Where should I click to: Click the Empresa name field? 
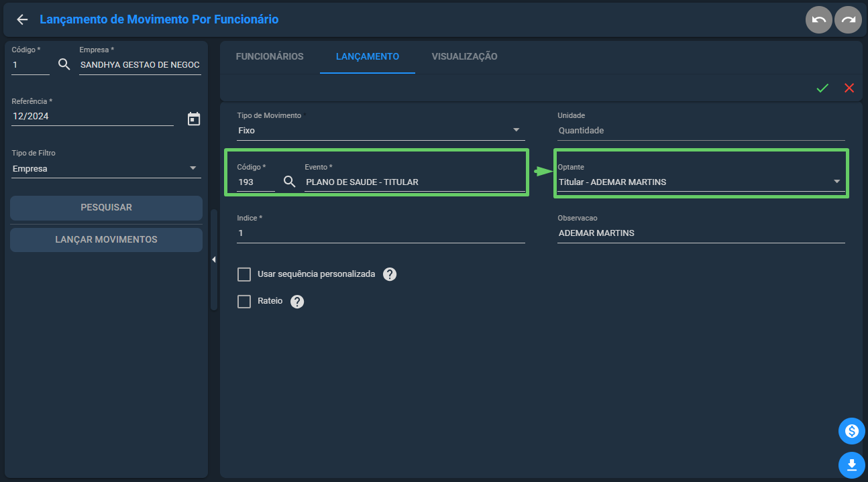click(140, 65)
